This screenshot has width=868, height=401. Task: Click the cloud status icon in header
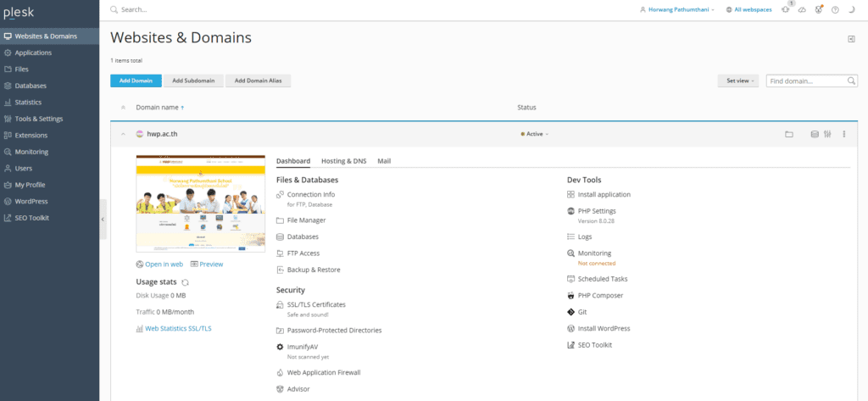tap(802, 9)
